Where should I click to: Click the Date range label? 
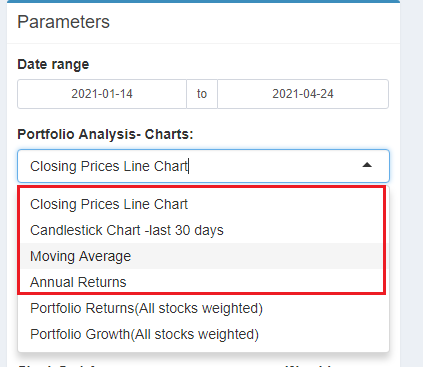[53, 64]
